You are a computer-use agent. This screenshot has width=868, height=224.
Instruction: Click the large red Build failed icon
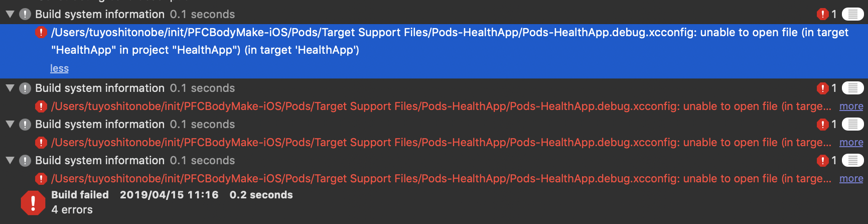click(x=33, y=202)
